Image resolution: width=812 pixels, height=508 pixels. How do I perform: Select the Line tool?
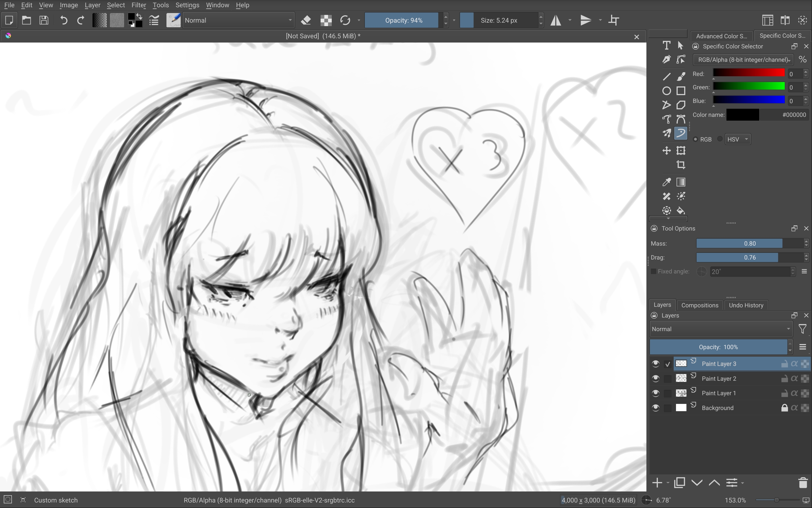point(666,77)
